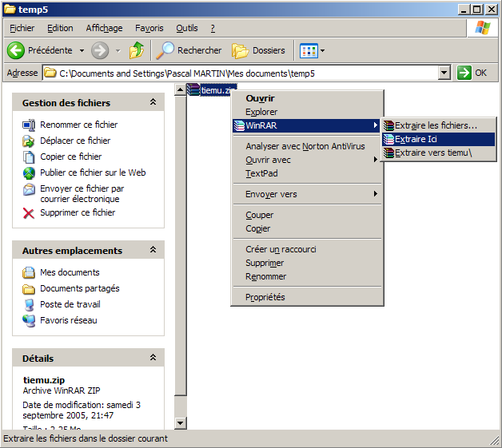
Task: Choose Supprimer in context menu
Action: (x=307, y=263)
